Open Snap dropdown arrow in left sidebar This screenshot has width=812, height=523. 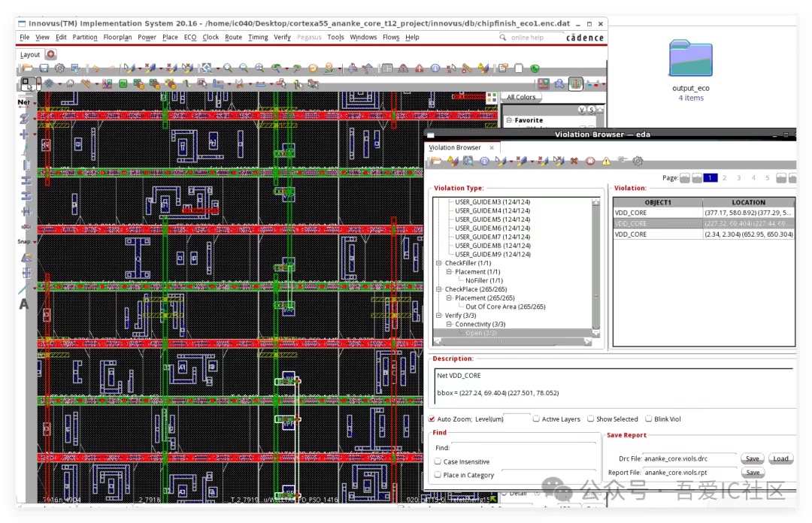[35, 242]
